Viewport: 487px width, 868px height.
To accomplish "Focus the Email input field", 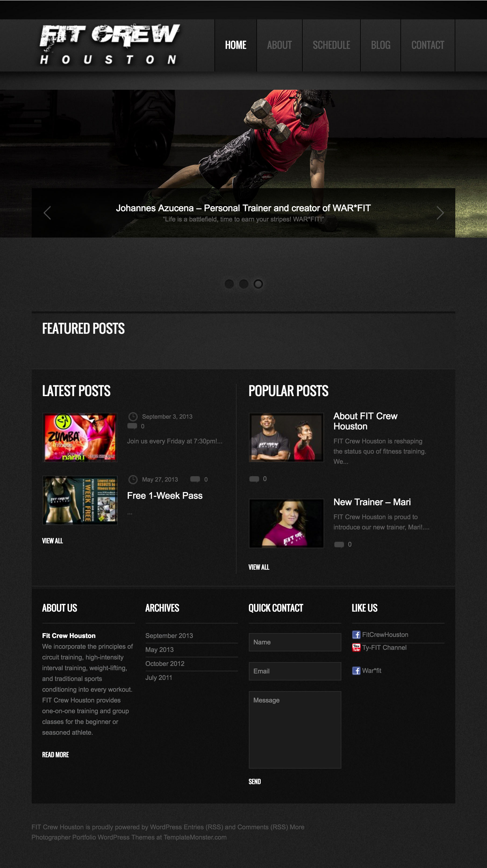I will pyautogui.click(x=295, y=671).
